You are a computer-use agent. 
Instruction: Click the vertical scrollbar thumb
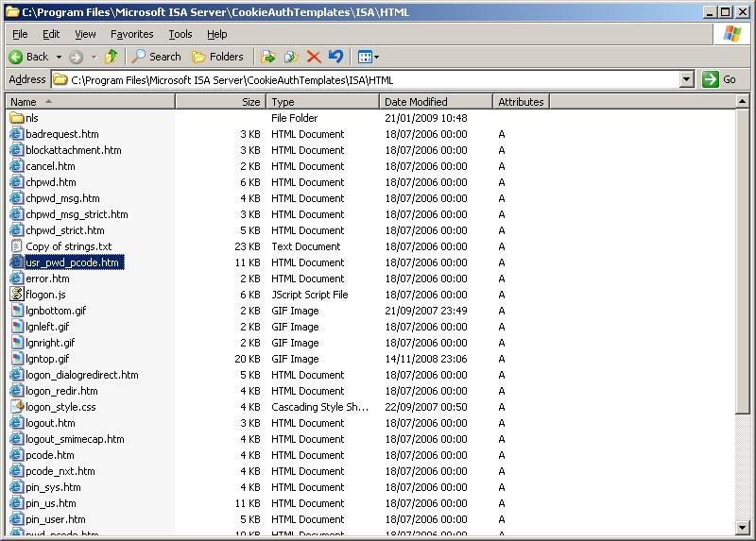point(743,261)
